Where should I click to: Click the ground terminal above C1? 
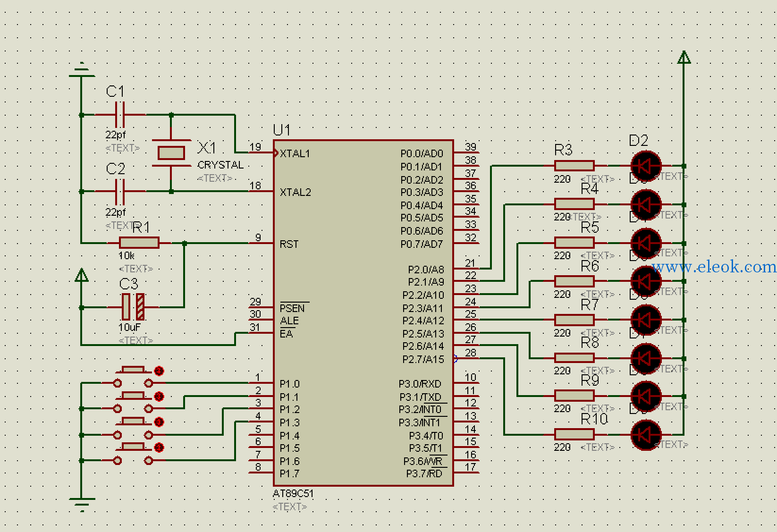[82, 69]
